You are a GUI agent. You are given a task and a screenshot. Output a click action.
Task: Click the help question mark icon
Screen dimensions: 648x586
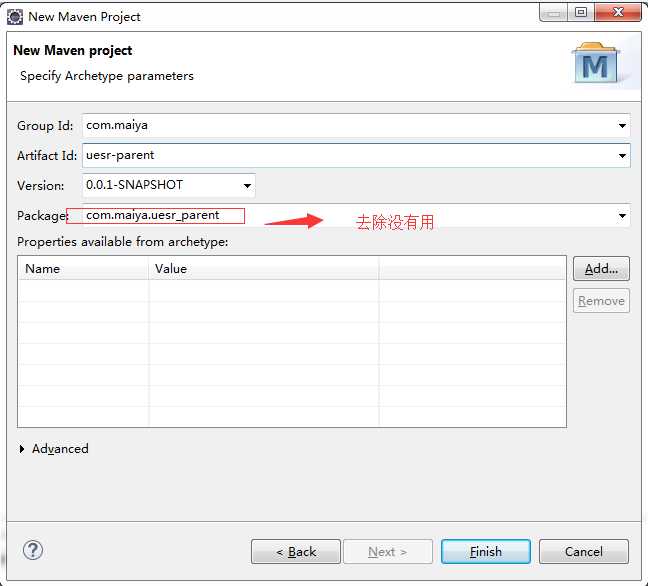click(x=33, y=550)
